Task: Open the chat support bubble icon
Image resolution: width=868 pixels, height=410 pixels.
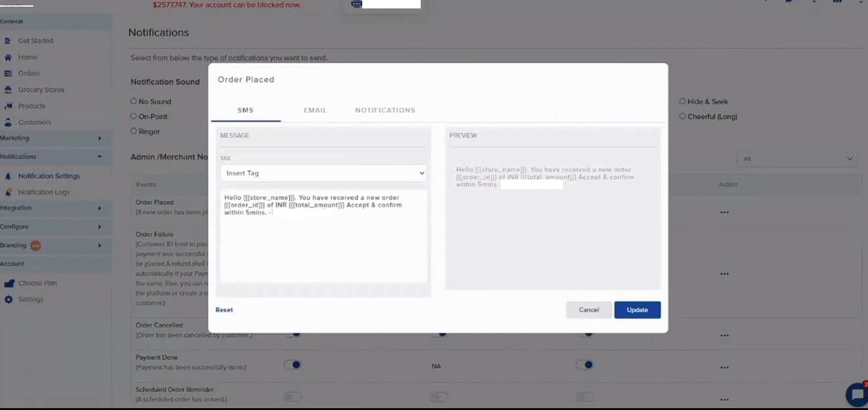Action: [856, 394]
